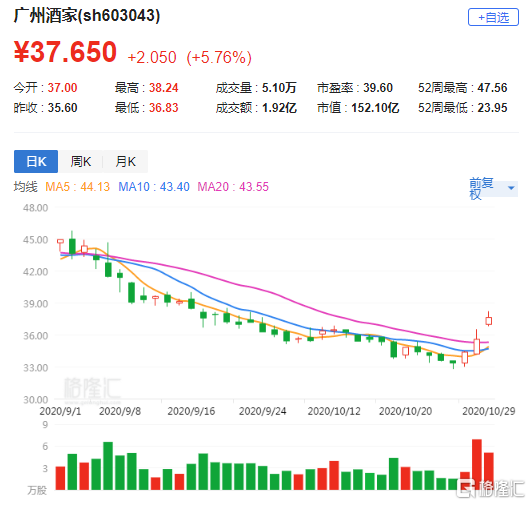Screen dimensions: 531x505
Task: Click the percent change (+5.76%)
Action: point(219,57)
